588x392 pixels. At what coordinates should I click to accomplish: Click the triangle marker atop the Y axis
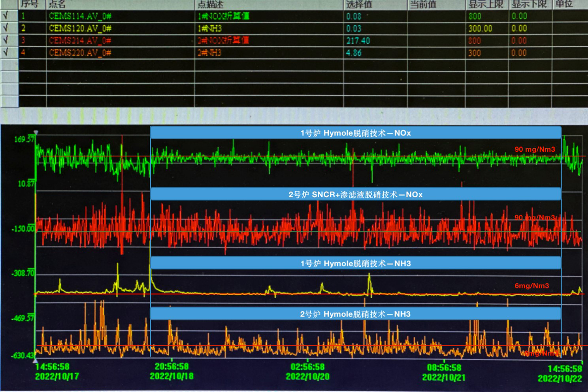point(36,133)
